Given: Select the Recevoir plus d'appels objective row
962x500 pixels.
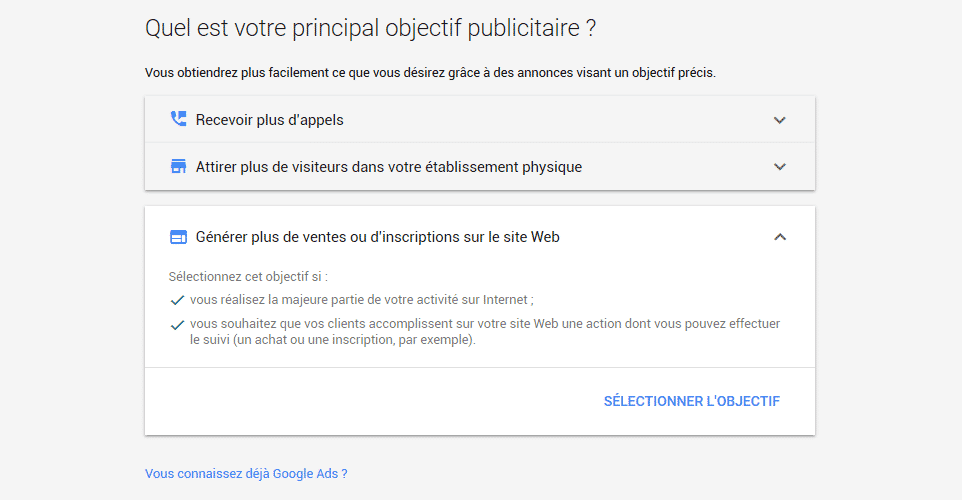Looking at the screenshot, I should tap(480, 120).
